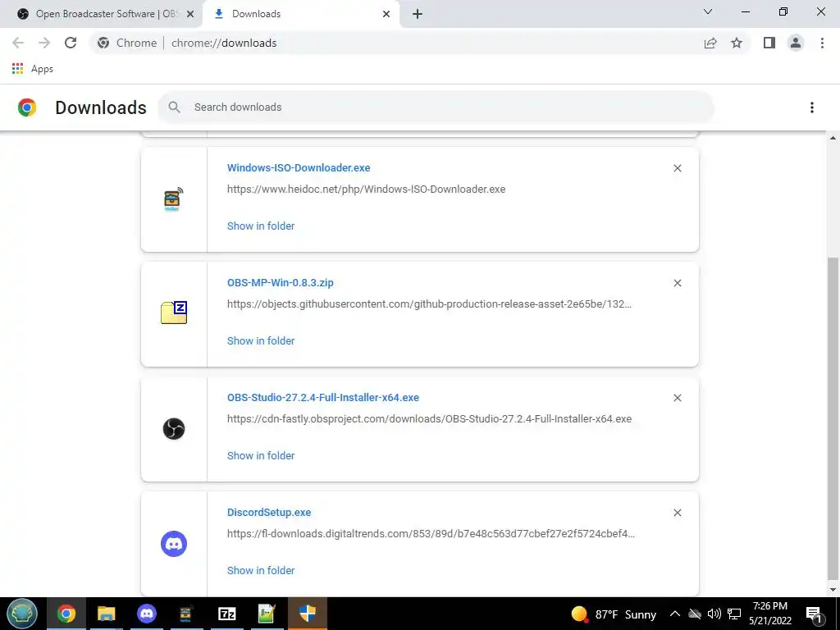The image size is (840, 630).
Task: Open the githubusercontent source URL
Action: pos(429,304)
